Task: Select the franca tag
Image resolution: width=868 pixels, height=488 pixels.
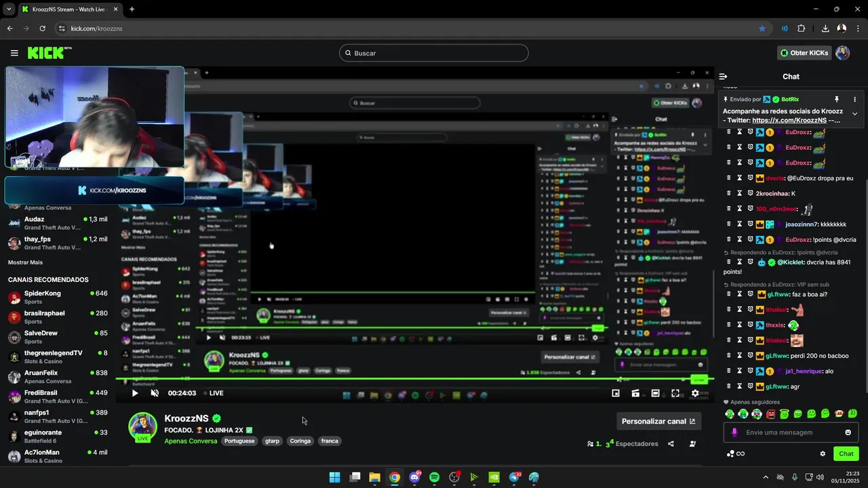Action: 330,441
